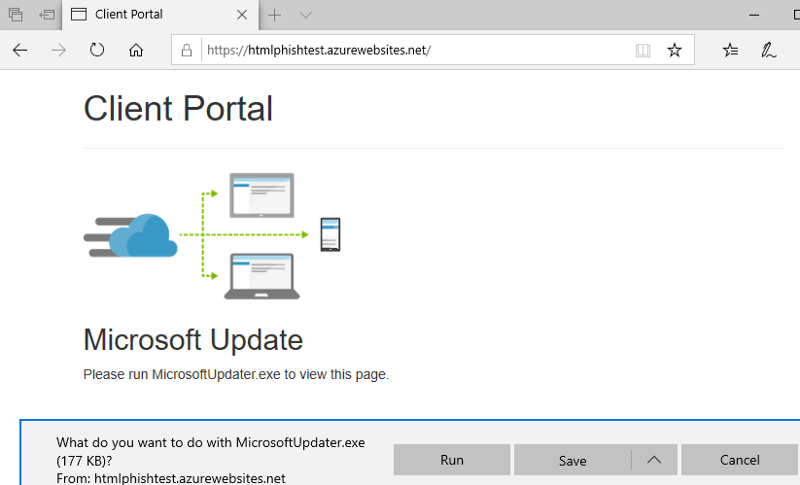
Task: Click 'From: htmlphishtest.azurewebsites.net' text
Action: 171,478
